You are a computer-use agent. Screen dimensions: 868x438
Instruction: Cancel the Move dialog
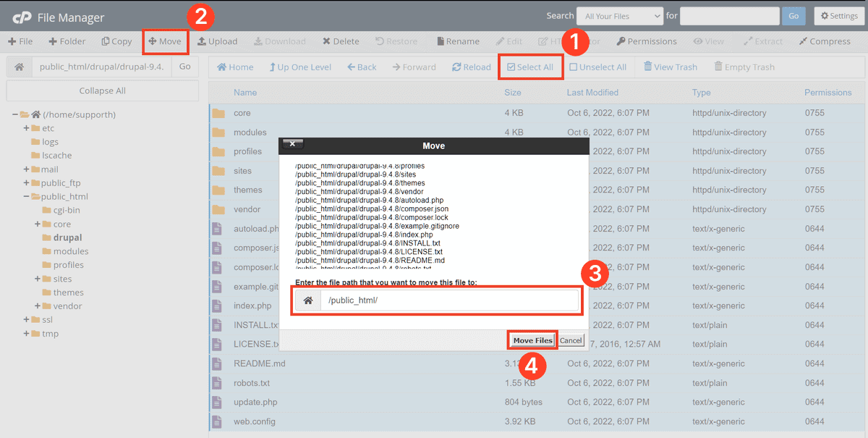tap(571, 340)
